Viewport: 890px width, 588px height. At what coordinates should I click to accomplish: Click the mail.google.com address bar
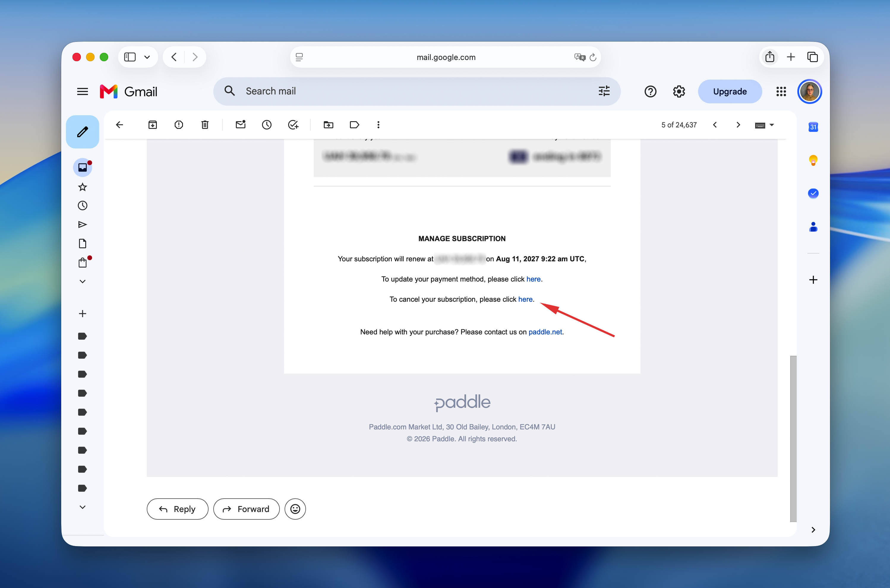click(446, 57)
